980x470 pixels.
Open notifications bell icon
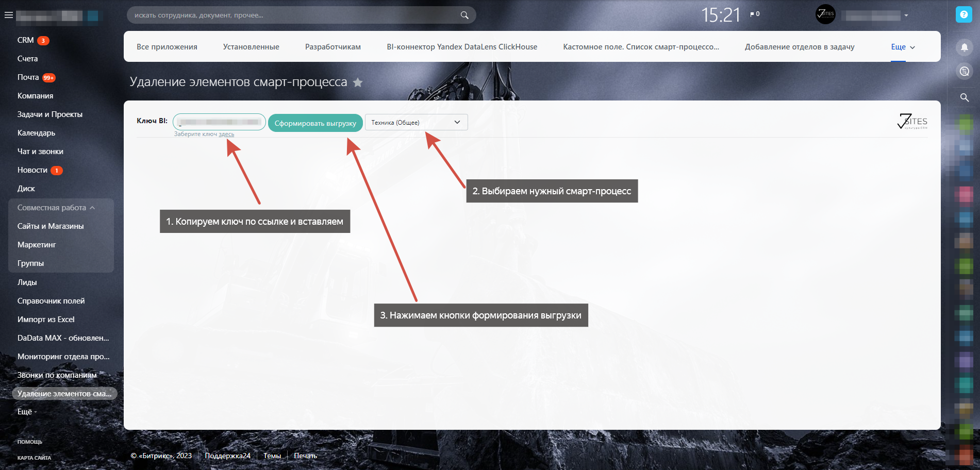(x=964, y=47)
